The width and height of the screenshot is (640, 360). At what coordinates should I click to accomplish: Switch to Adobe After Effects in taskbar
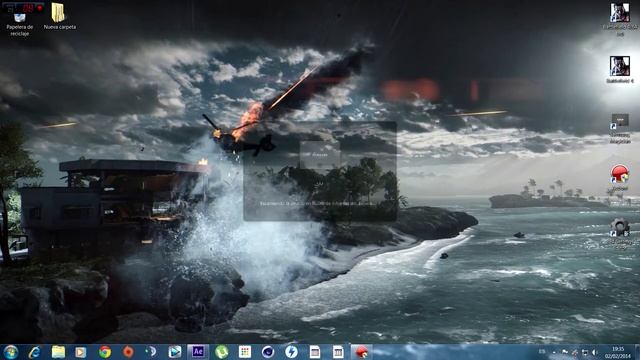tap(198, 352)
